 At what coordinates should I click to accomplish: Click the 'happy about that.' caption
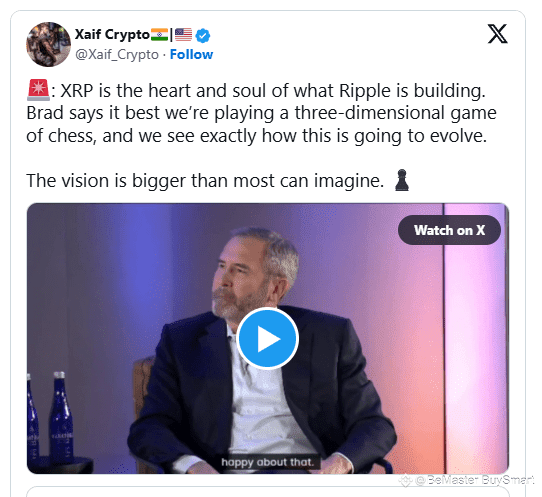point(268,462)
